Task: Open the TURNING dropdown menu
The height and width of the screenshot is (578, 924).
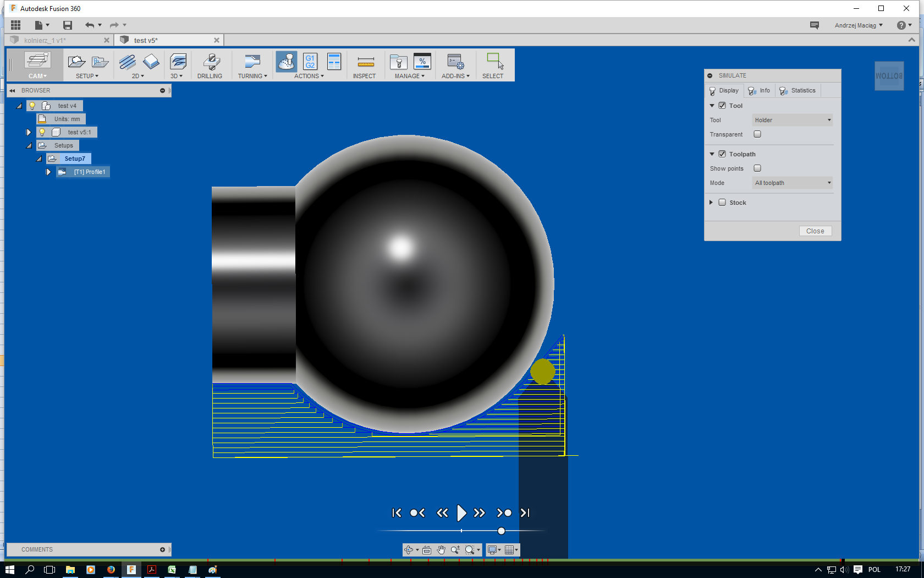Action: pos(252,76)
